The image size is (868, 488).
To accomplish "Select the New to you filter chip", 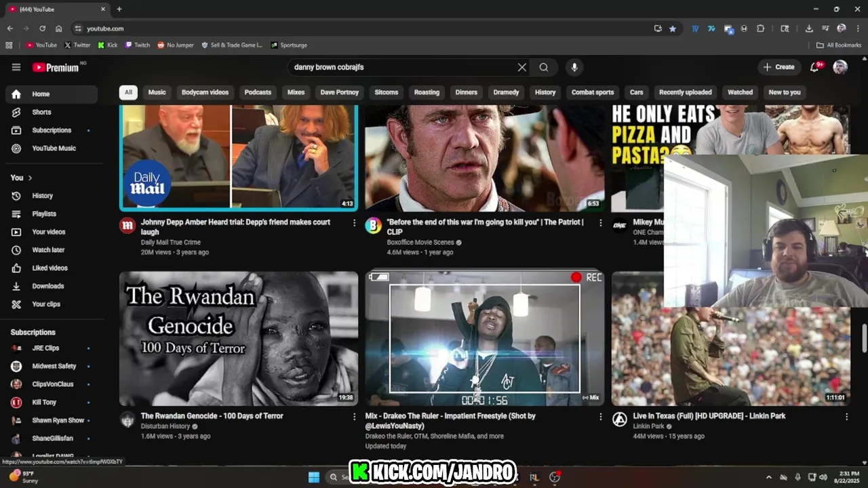I will [785, 92].
